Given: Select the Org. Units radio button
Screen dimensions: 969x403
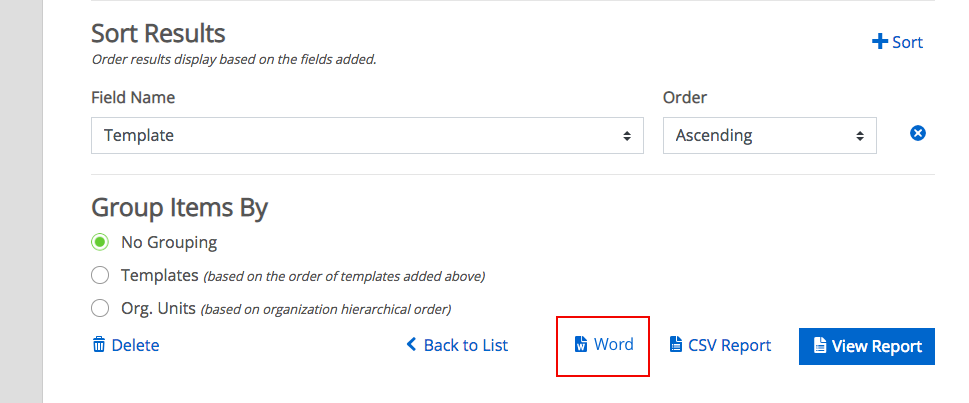Looking at the screenshot, I should coord(100,308).
